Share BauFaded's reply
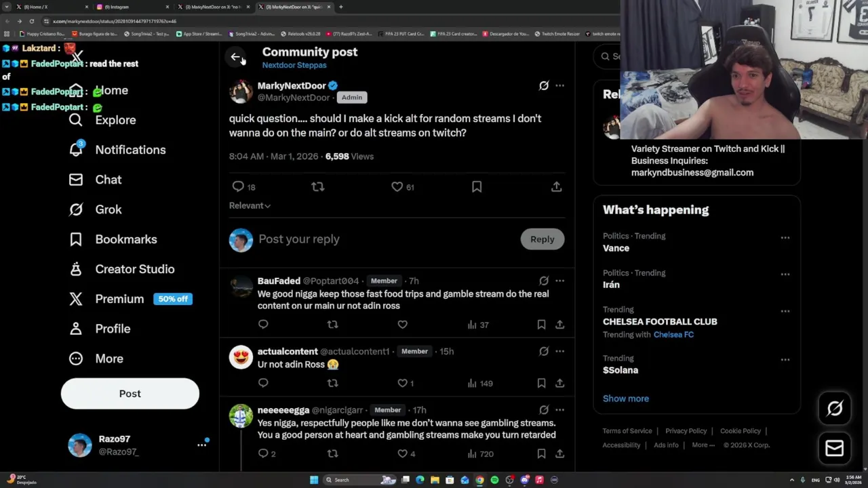Image resolution: width=868 pixels, height=488 pixels. [x=559, y=325]
